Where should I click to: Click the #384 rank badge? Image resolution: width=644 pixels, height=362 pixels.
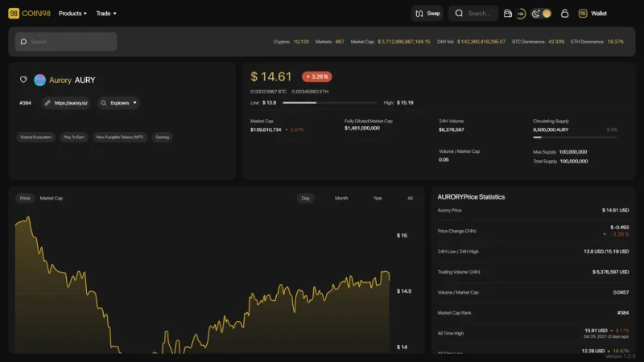26,103
